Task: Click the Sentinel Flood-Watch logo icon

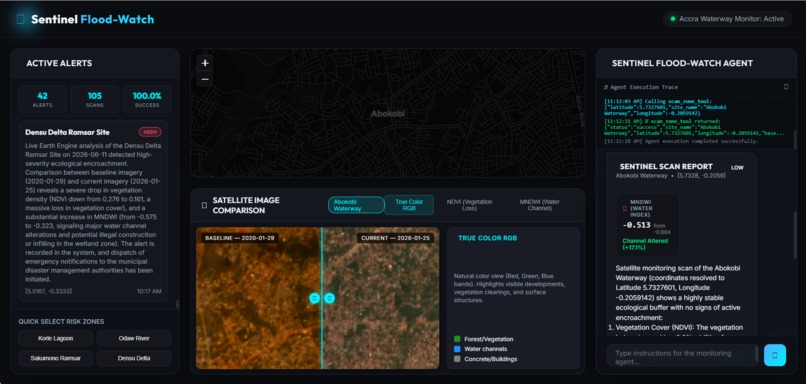Action: (21, 20)
